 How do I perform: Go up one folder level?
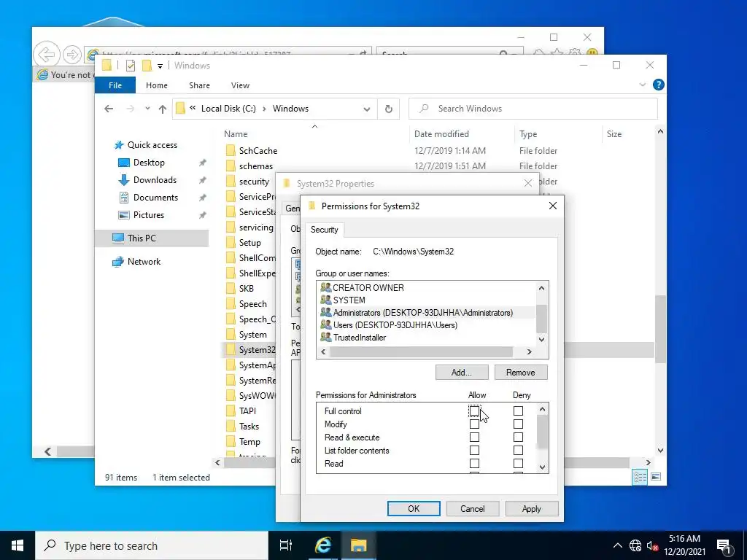(163, 109)
